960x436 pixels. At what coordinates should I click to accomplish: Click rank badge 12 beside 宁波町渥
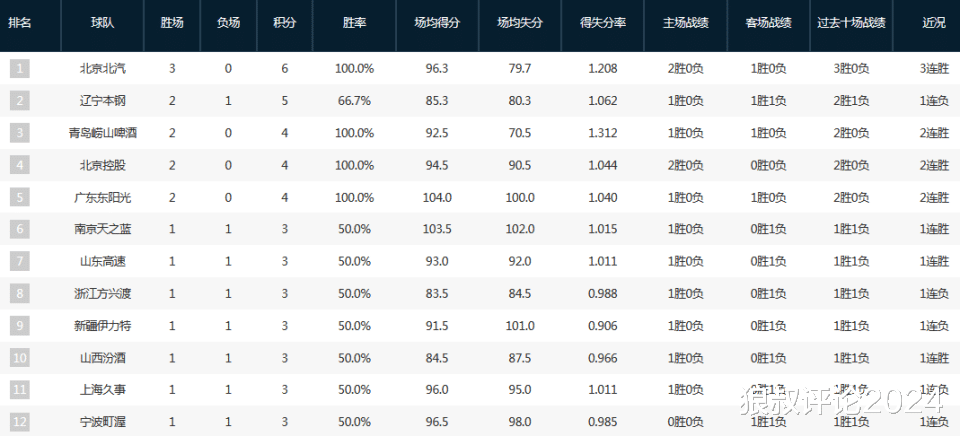tap(20, 422)
